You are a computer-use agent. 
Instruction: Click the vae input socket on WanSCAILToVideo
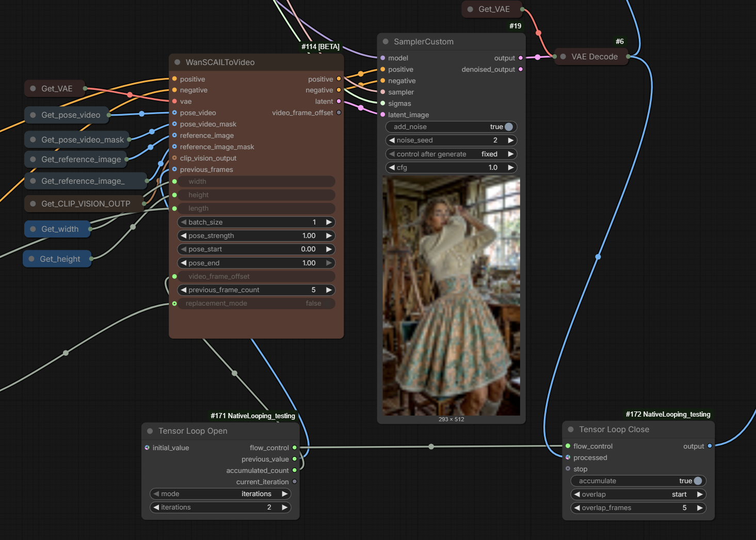coord(174,101)
